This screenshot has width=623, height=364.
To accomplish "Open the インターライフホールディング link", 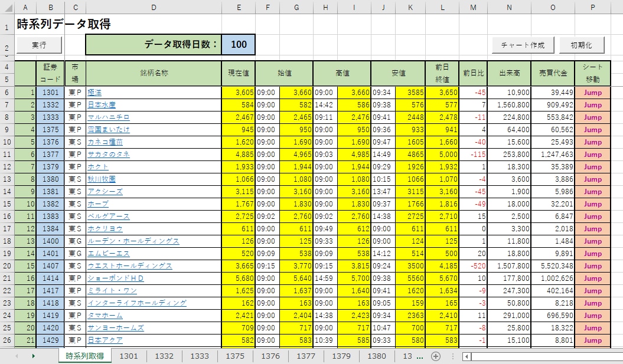I will (137, 303).
